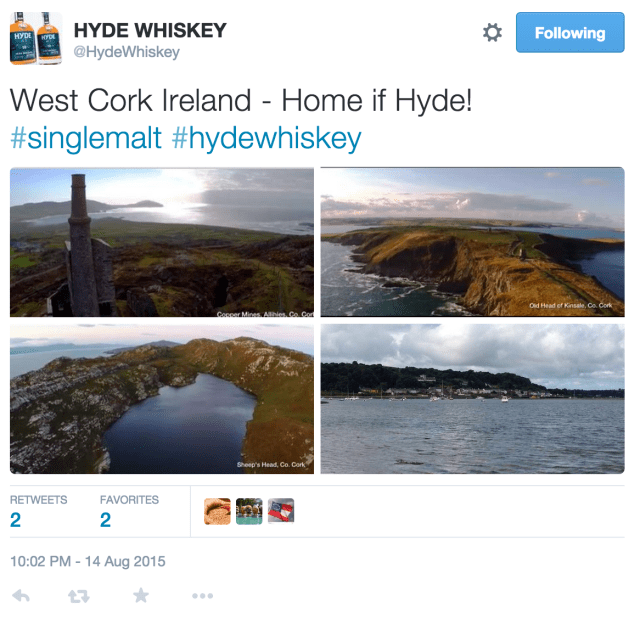Viewport: 640px width, 619px height.
Task: Show the list of retweets
Action: click(x=38, y=511)
